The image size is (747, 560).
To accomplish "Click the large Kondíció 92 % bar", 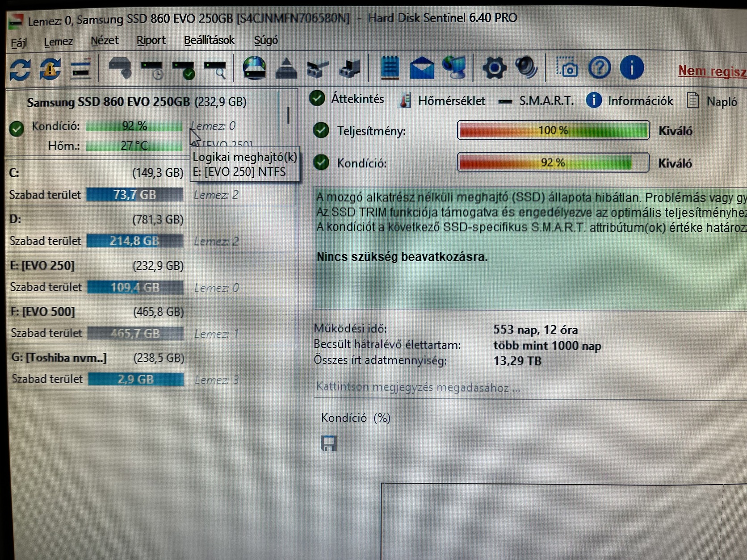I will pos(553,163).
